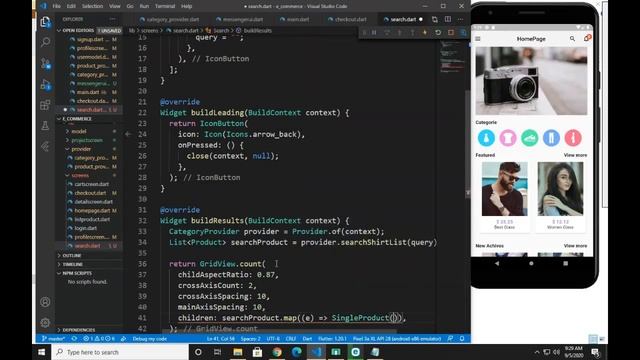Image resolution: width=640 pixels, height=360 pixels.
Task: Select the pants category circle in emulator
Action: coord(551,138)
